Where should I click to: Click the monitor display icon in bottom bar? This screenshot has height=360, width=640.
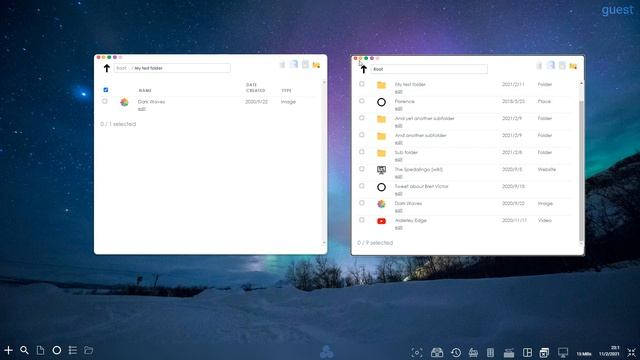(563, 352)
